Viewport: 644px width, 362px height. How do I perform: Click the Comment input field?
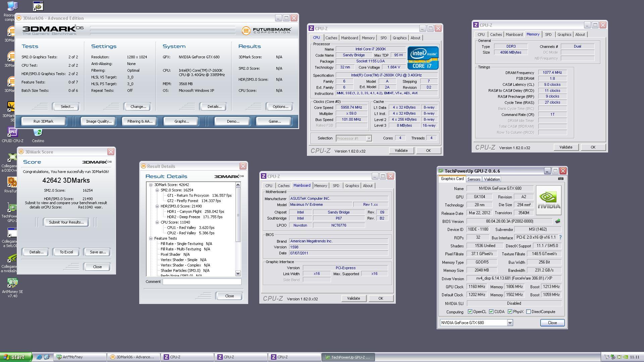point(202,282)
